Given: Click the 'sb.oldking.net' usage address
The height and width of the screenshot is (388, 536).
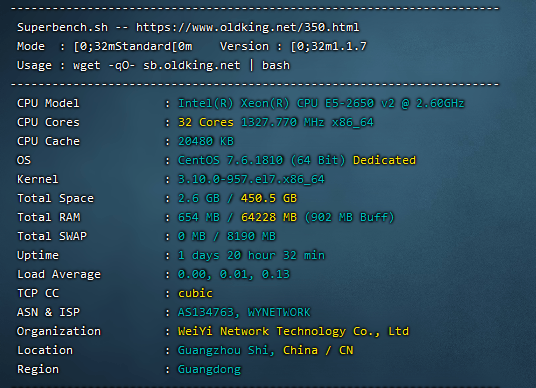Looking at the screenshot, I should (x=191, y=65).
